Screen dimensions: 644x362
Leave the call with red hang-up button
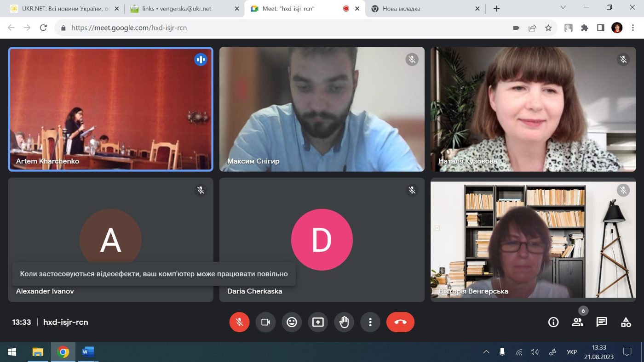click(x=400, y=322)
